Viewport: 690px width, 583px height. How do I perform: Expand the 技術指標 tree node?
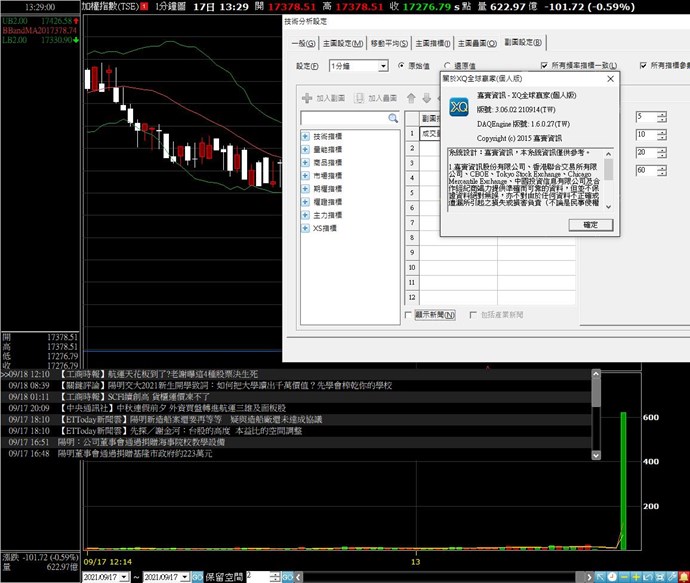pos(305,136)
